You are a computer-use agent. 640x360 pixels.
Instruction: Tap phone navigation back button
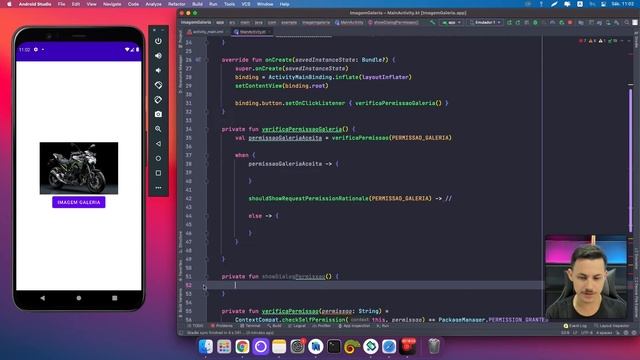[43, 298]
